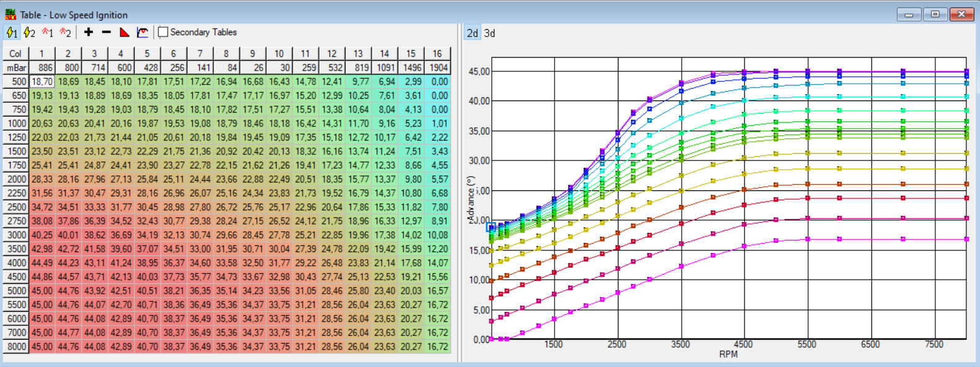Click the mBar value 532
Screen dimensions: 980x367
click(332, 68)
